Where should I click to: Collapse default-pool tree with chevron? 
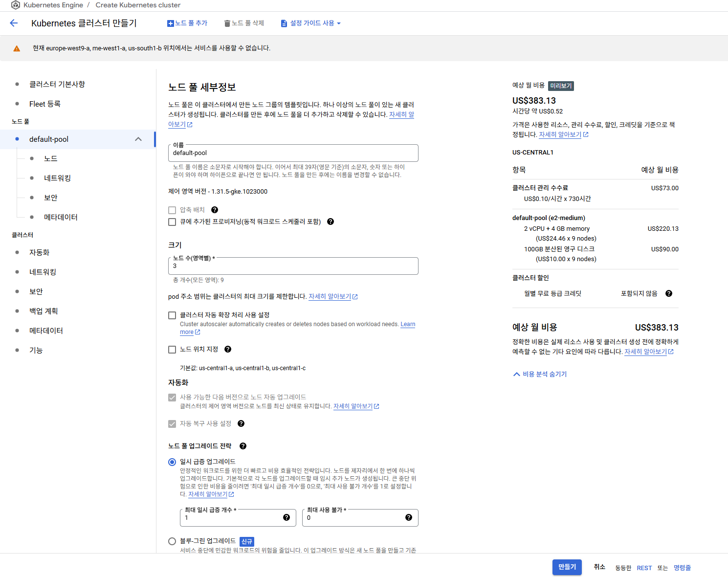[138, 139]
